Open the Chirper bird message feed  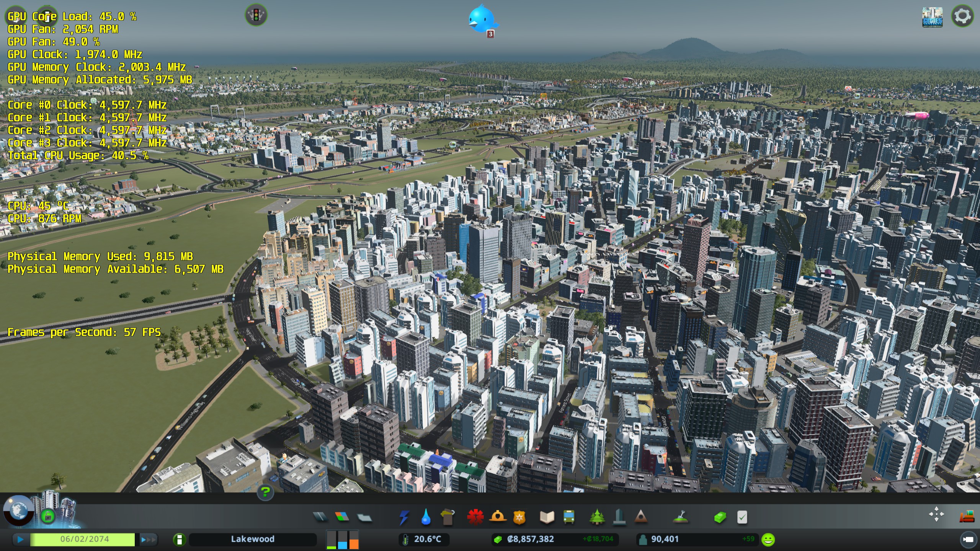click(x=482, y=19)
